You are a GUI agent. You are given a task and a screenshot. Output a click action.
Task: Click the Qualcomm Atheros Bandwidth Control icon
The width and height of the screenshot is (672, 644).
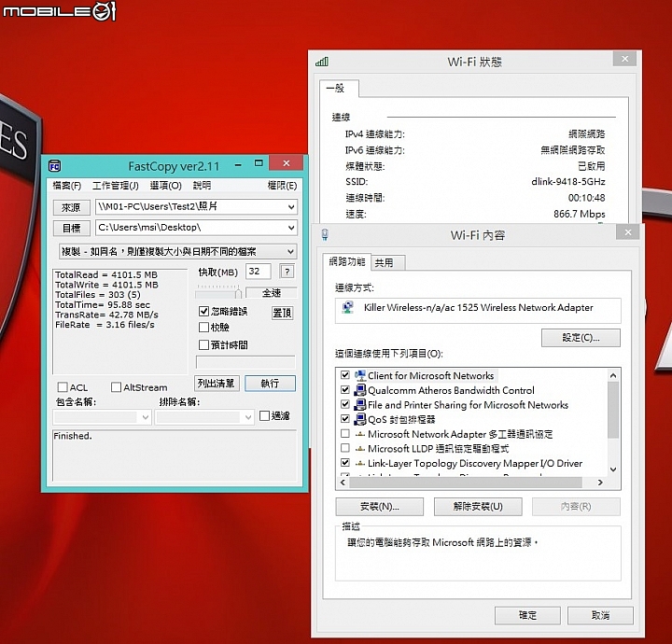(360, 390)
